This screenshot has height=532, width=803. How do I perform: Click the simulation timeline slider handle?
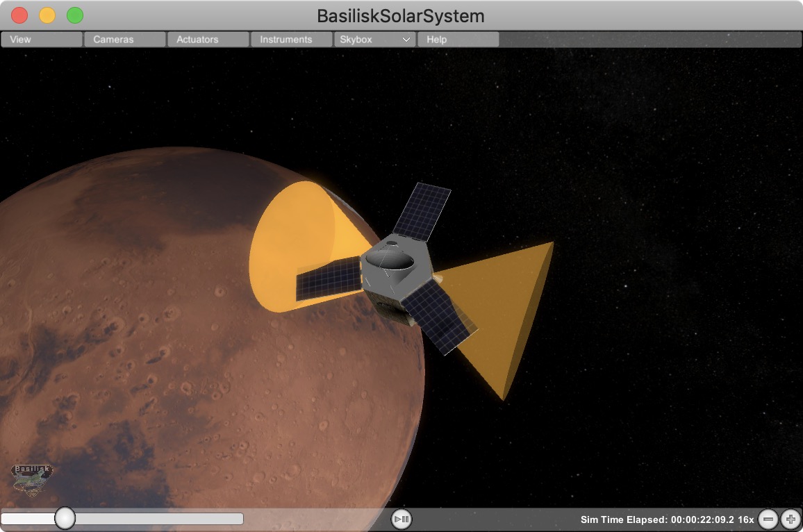65,518
